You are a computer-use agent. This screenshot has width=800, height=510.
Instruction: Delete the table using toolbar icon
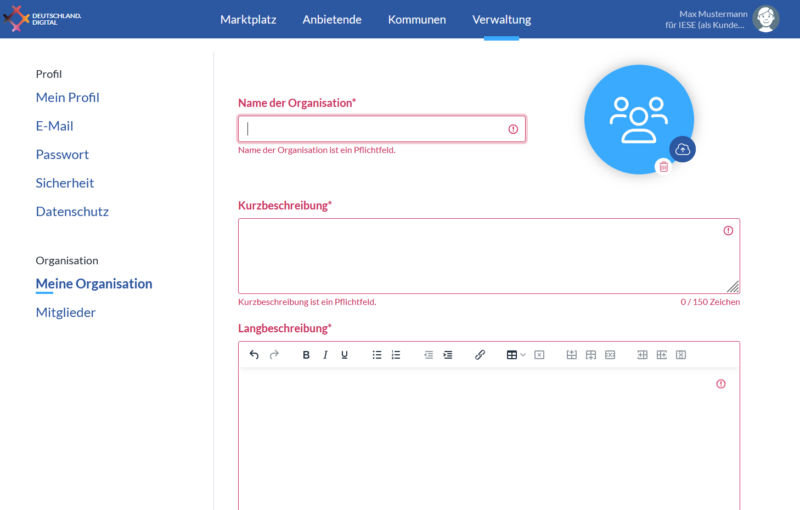pos(539,355)
